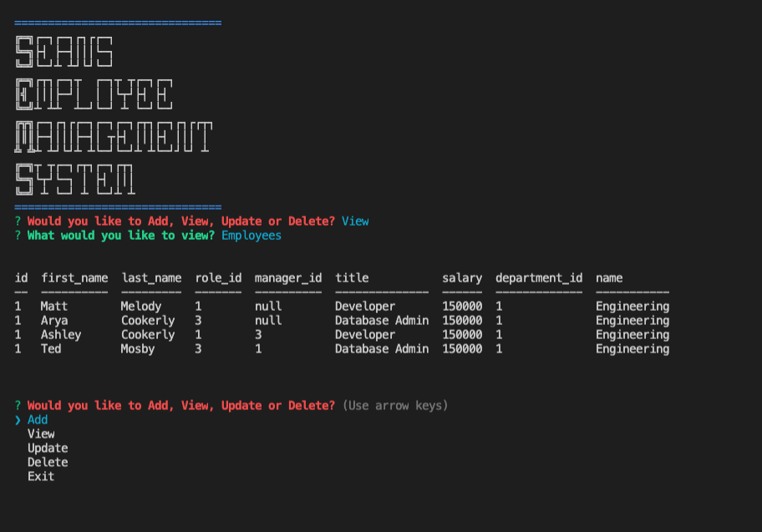The height and width of the screenshot is (532, 762).
Task: Click the department_id column header
Action: [x=539, y=277]
